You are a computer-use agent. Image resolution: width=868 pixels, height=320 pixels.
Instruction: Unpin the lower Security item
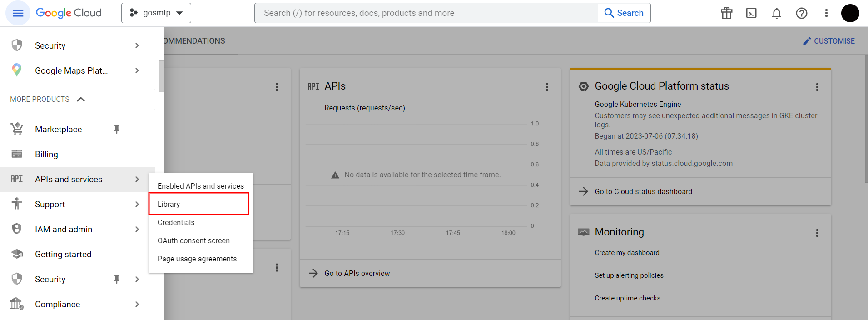click(x=117, y=279)
